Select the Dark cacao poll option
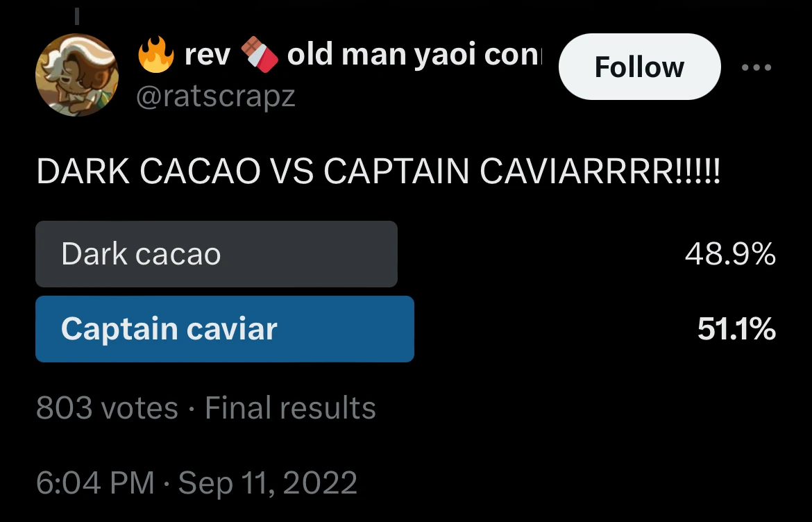This screenshot has height=522, width=812. tap(216, 254)
